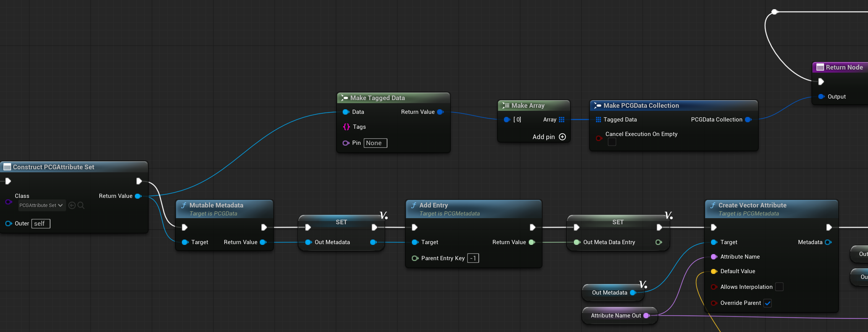The height and width of the screenshot is (332, 868).
Task: Select the Create Vector Attribute node title
Action: pos(752,205)
